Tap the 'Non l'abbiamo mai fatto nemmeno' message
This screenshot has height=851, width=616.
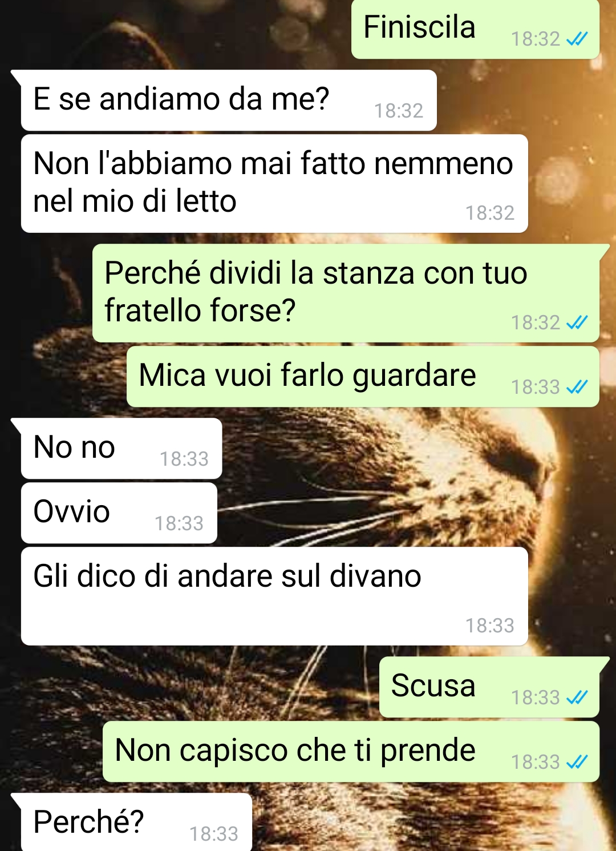(x=274, y=183)
